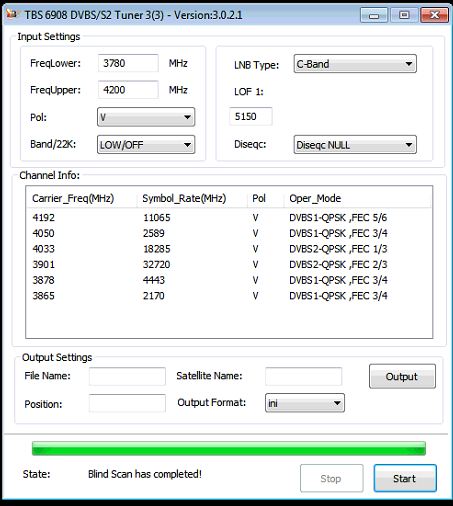Click the FreqLower input field

pyautogui.click(x=128, y=63)
